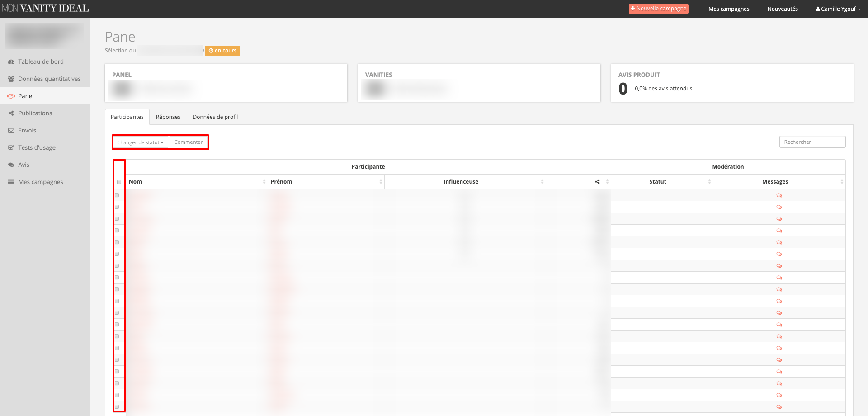
Task: Check the first participant row checkbox
Action: point(117,195)
